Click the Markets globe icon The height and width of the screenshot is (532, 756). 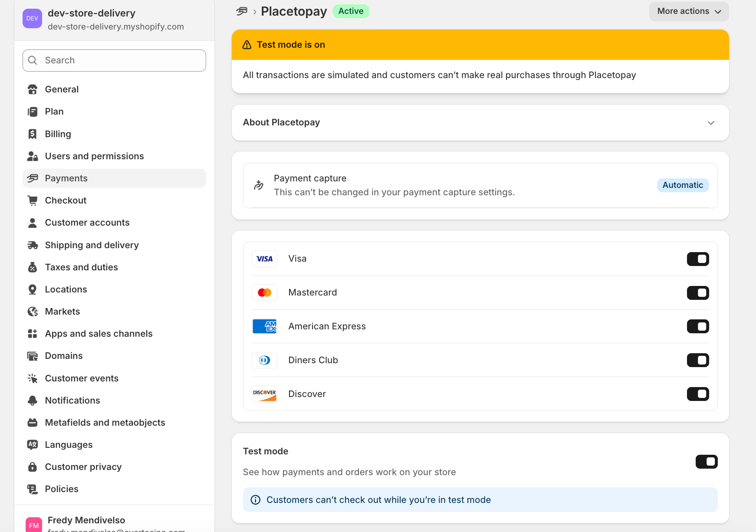(33, 312)
